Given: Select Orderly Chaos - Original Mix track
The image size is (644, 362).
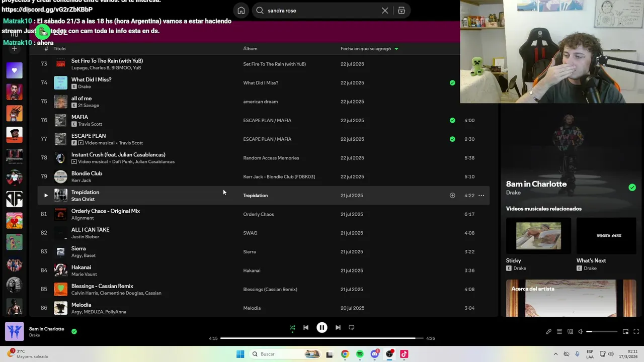Looking at the screenshot, I should point(106,211).
